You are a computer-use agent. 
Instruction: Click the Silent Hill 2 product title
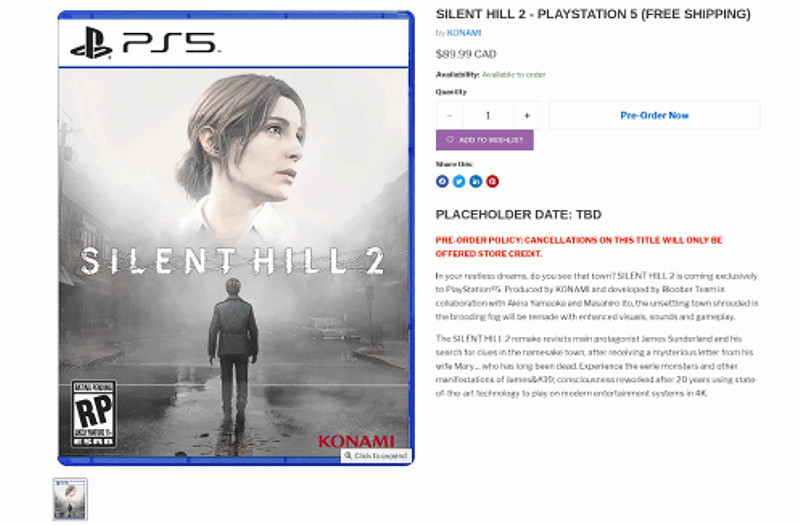[593, 14]
